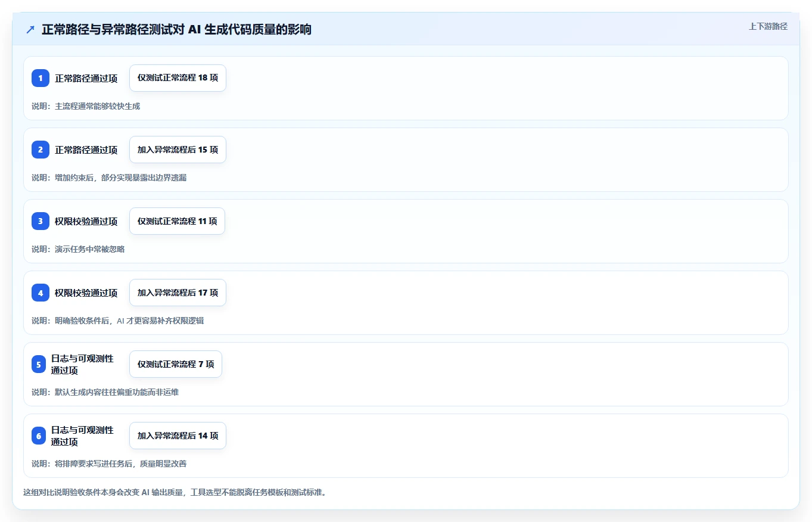The height and width of the screenshot is (522, 812).
Task: Select step number badge 5
Action: pos(39,364)
